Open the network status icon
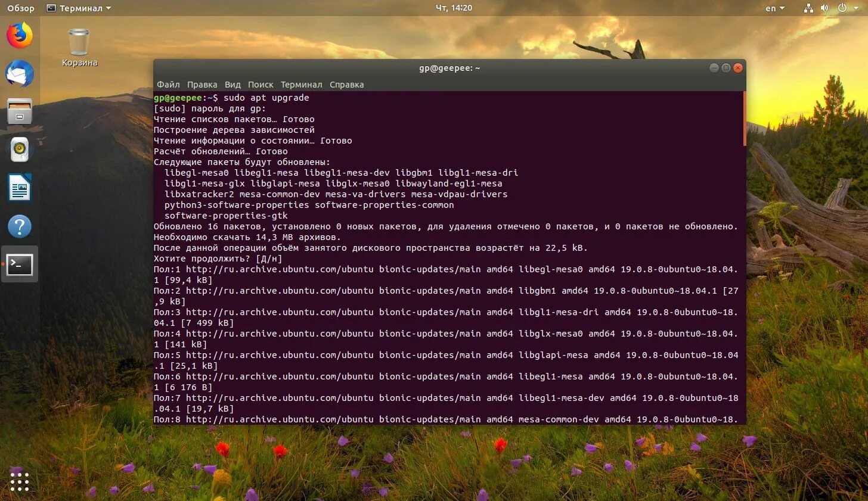 pos(808,8)
